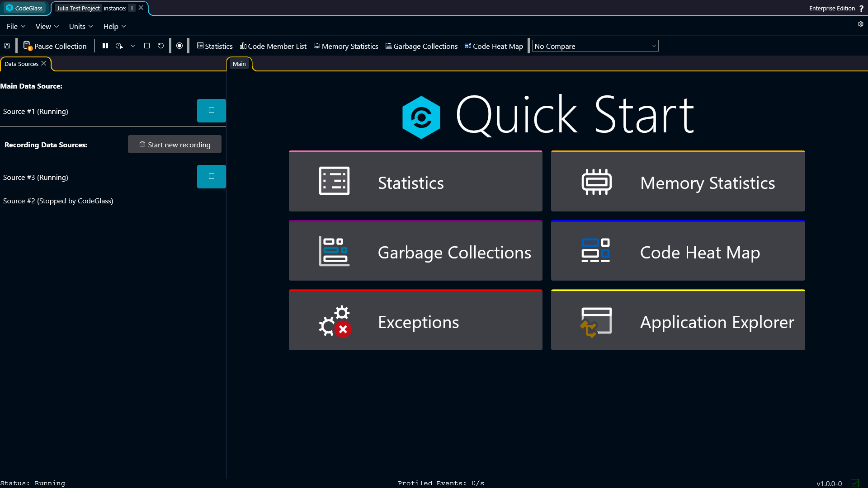Toggle the record radio button in toolbar
This screenshot has height=488, width=868.
[x=179, y=46]
